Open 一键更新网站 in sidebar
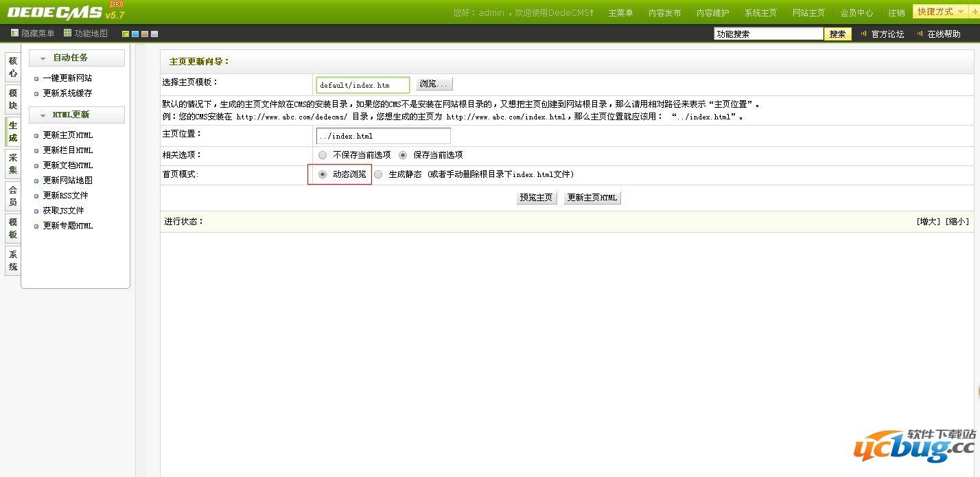 [67, 78]
